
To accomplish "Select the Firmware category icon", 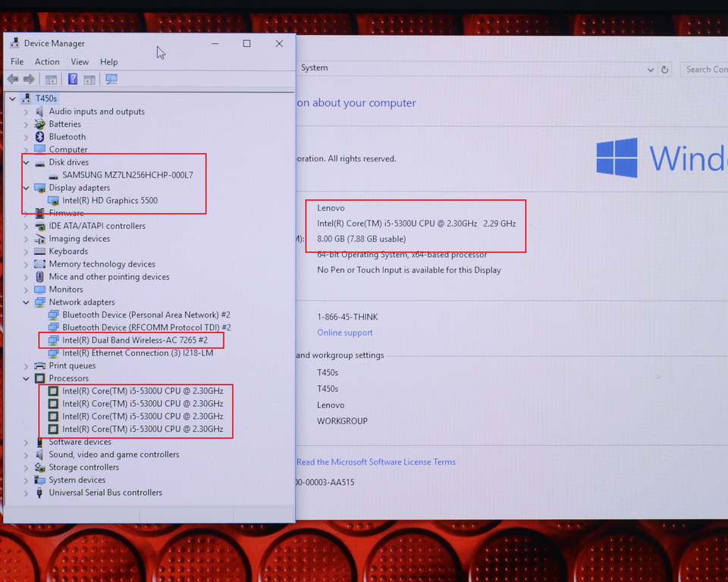I will 40,213.
